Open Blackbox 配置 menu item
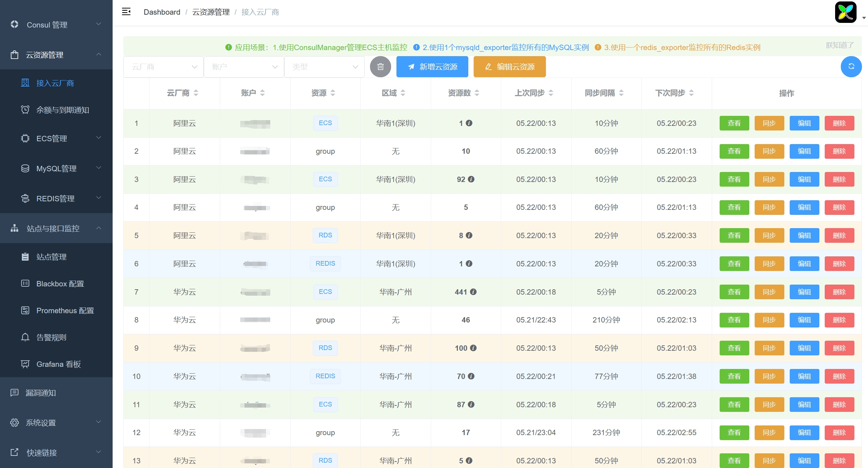This screenshot has height=468, width=868. point(60,284)
